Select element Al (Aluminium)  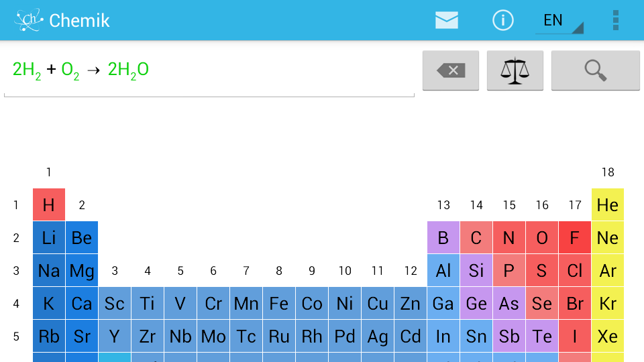(443, 270)
